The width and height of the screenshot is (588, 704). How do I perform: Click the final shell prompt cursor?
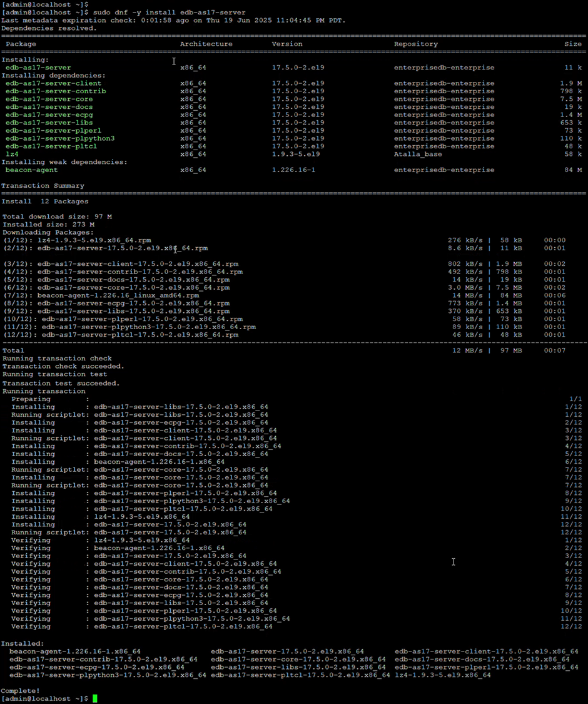click(94, 698)
